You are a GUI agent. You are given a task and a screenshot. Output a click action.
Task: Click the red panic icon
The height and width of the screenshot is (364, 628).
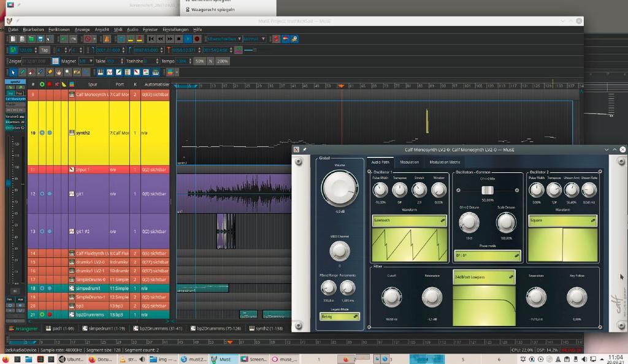click(88, 39)
